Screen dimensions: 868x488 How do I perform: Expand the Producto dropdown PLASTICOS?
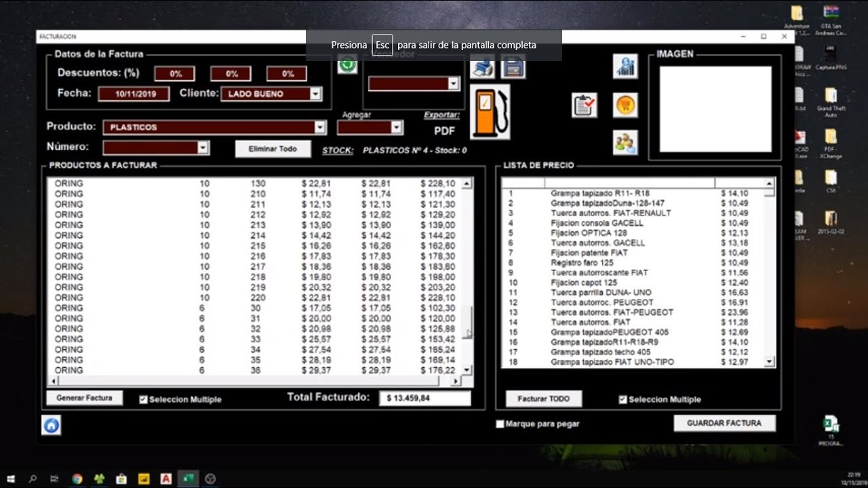pyautogui.click(x=320, y=127)
